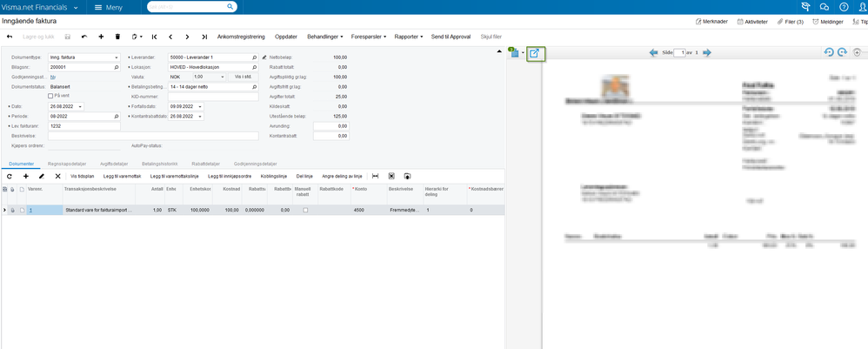Open the user profile icon
The image size is (868, 349).
point(862,7)
